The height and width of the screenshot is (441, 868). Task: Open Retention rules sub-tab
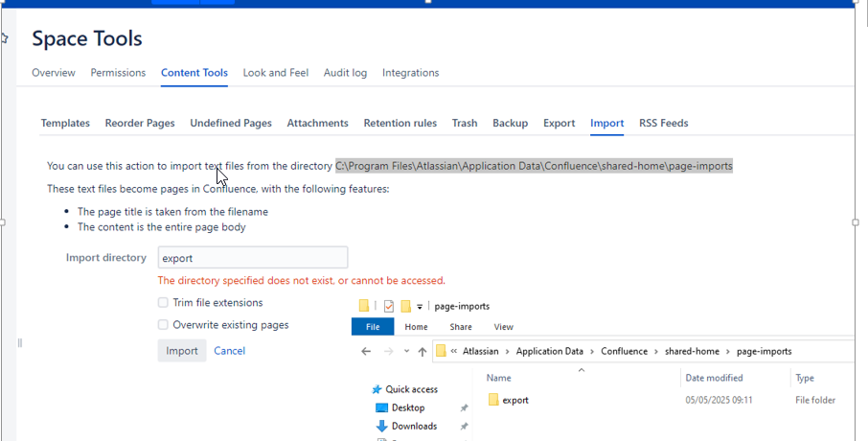pos(400,123)
